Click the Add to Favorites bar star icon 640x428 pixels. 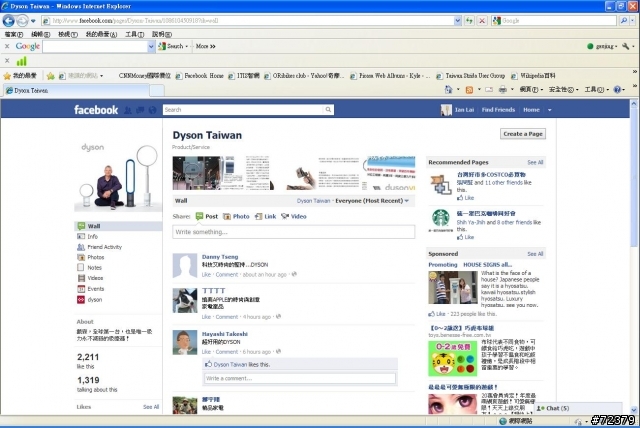pos(51,76)
